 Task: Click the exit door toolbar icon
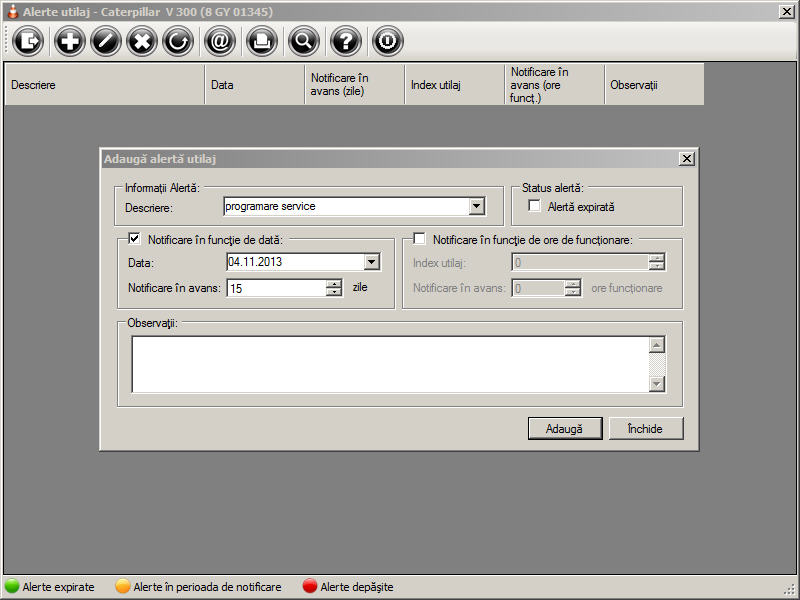28,41
